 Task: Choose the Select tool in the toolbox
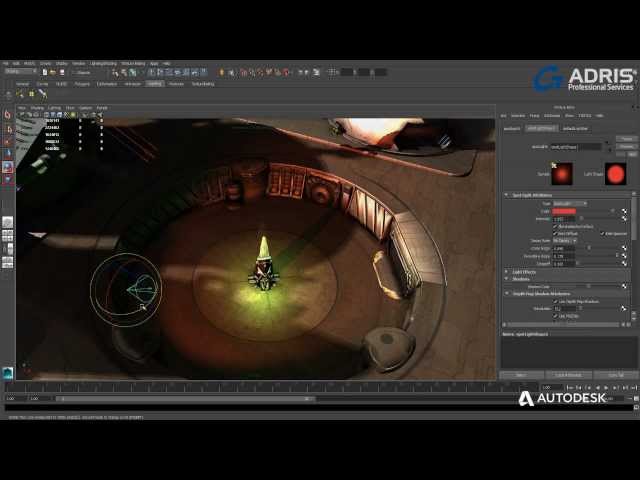(8, 115)
